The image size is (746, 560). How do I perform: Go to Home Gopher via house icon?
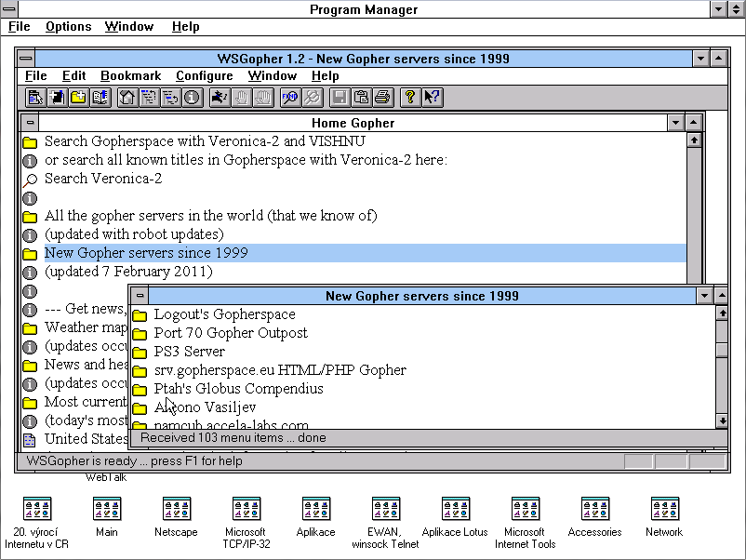pos(127,98)
